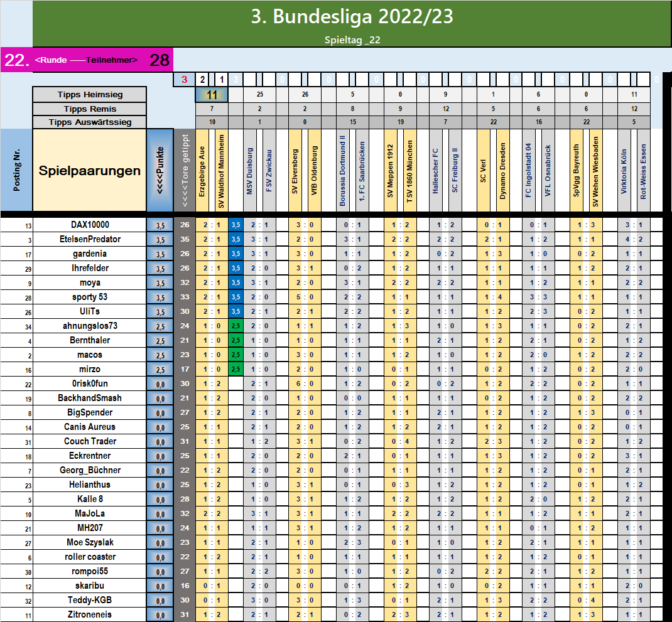
Task: Click the participant name 'Helianthus'
Action: point(90,485)
